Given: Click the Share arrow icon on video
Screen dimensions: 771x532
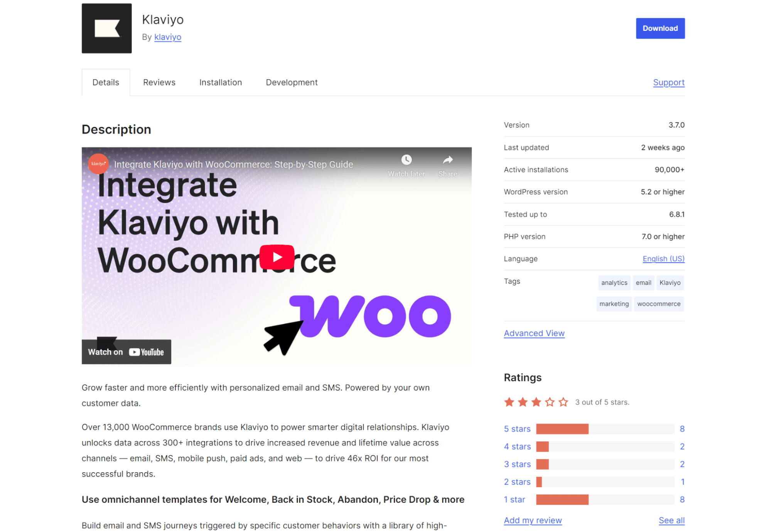Looking at the screenshot, I should (x=447, y=160).
